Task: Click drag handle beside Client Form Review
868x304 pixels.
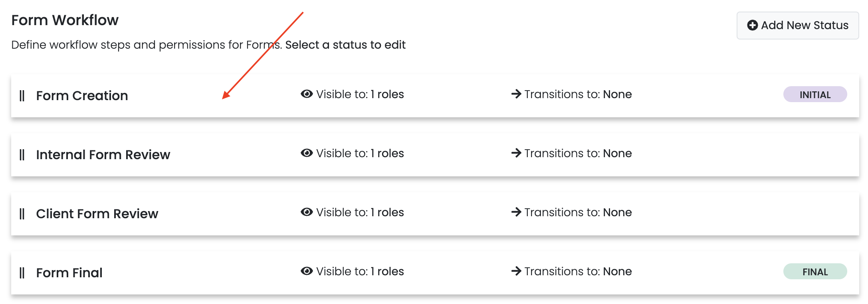Action: point(22,214)
